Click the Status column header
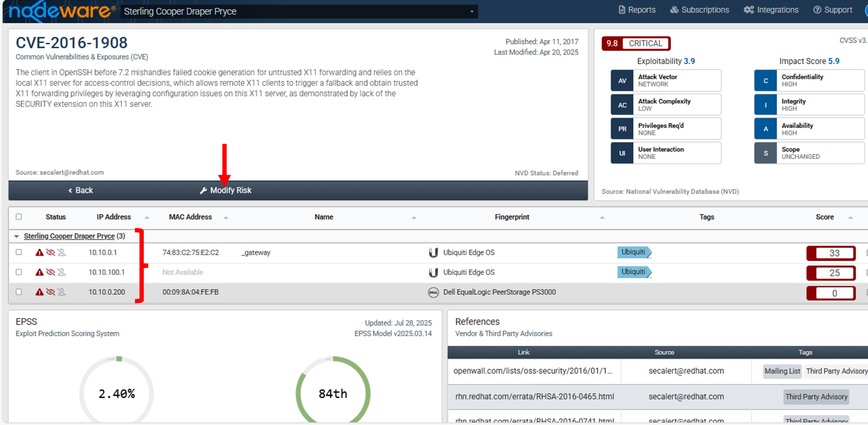The width and height of the screenshot is (868, 425). 56,217
